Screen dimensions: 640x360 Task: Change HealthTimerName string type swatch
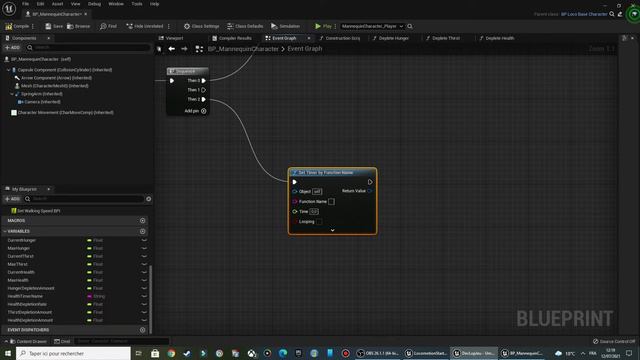(89, 296)
